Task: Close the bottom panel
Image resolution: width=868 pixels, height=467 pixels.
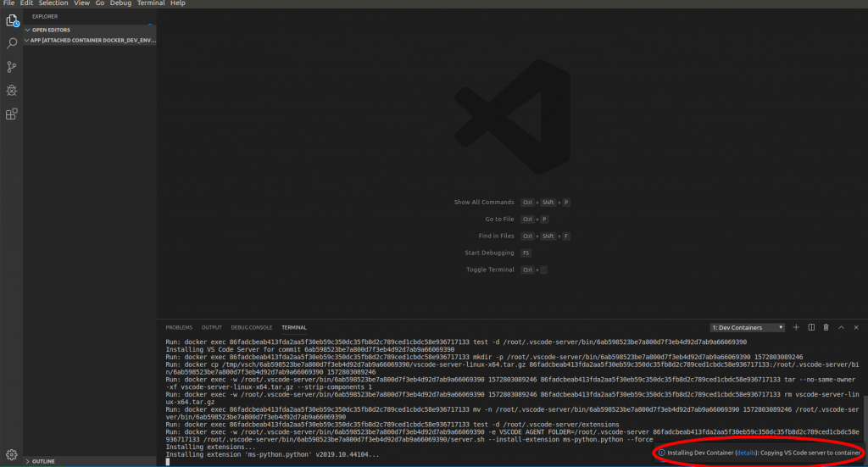Action: [x=856, y=327]
